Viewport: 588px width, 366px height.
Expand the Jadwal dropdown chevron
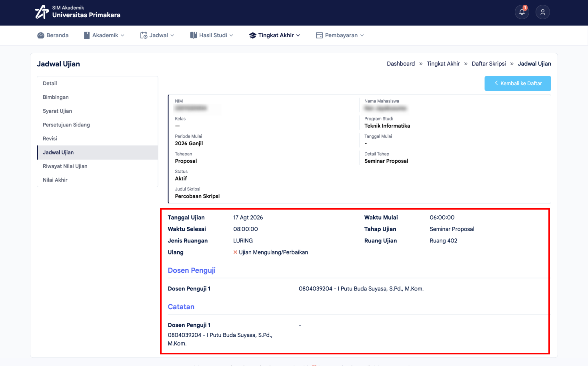[x=172, y=35]
